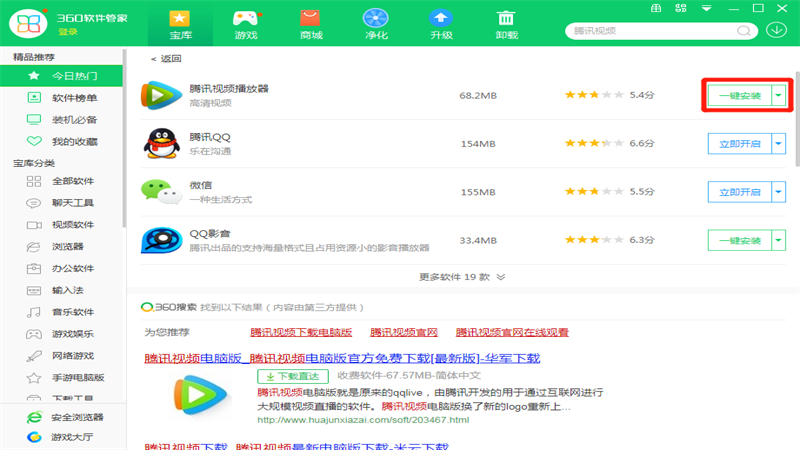Viewport: 800px width, 450px height.
Task: Click the magnifier search icon
Action: click(744, 31)
